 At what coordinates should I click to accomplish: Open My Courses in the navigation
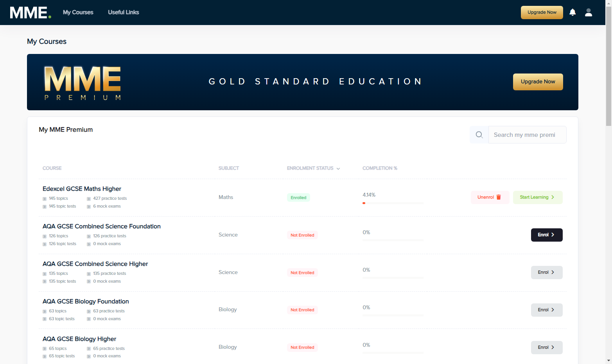(x=78, y=13)
